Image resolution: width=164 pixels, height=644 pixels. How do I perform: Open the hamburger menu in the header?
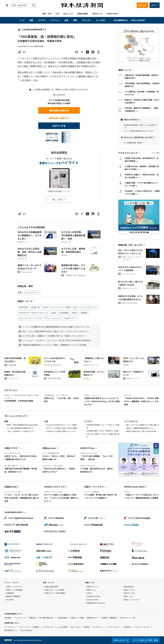click(x=7, y=5)
